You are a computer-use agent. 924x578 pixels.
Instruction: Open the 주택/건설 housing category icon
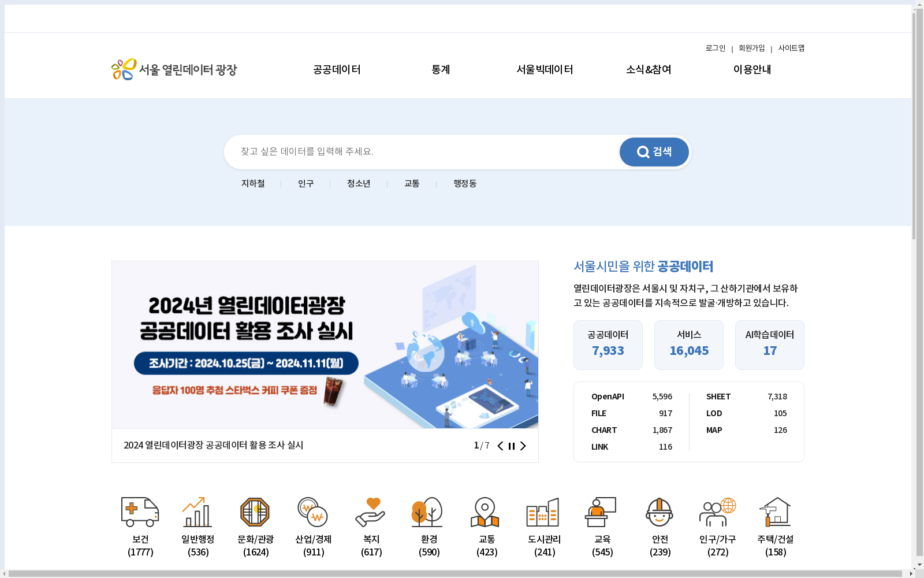pos(776,512)
